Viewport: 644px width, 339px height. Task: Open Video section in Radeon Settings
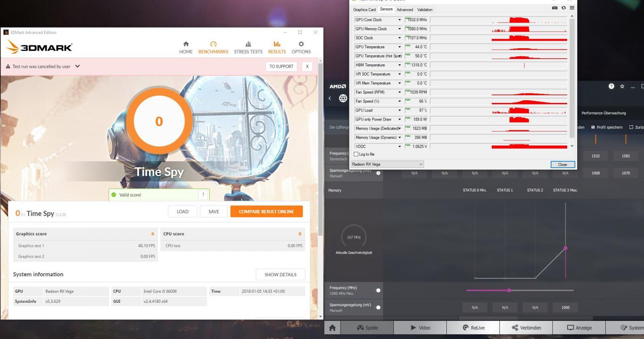tap(420, 328)
